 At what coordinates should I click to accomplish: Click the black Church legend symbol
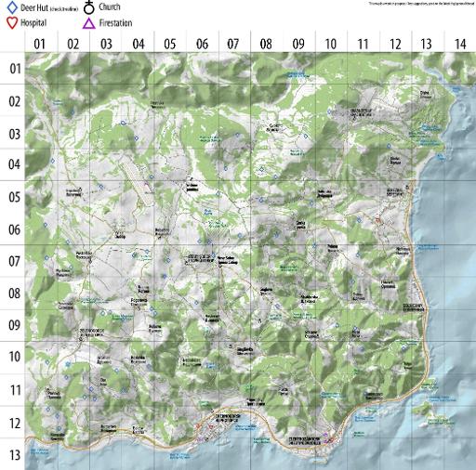click(x=89, y=7)
